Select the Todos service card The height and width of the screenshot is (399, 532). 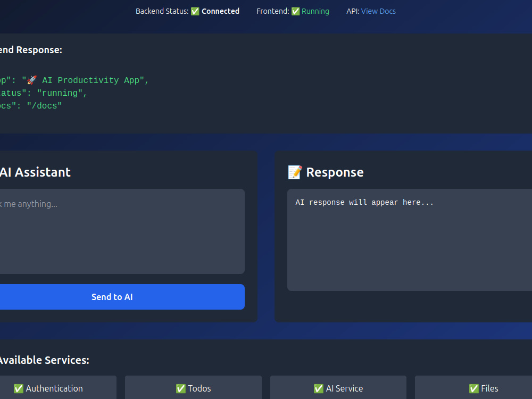click(x=194, y=387)
